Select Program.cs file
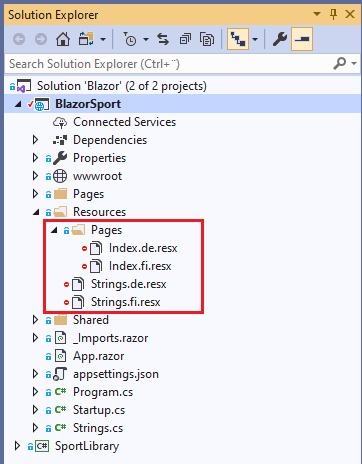The height and width of the screenshot is (464, 362). point(103,392)
